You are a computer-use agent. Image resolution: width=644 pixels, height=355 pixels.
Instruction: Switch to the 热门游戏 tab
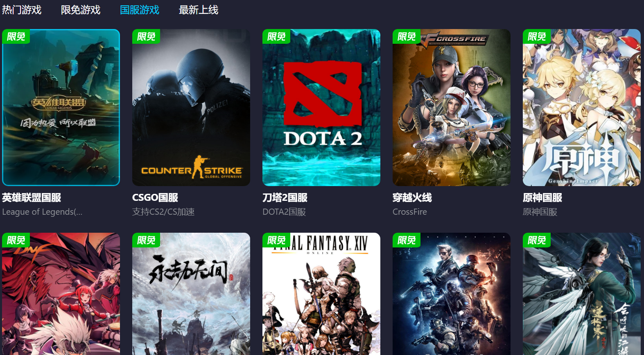tap(22, 10)
